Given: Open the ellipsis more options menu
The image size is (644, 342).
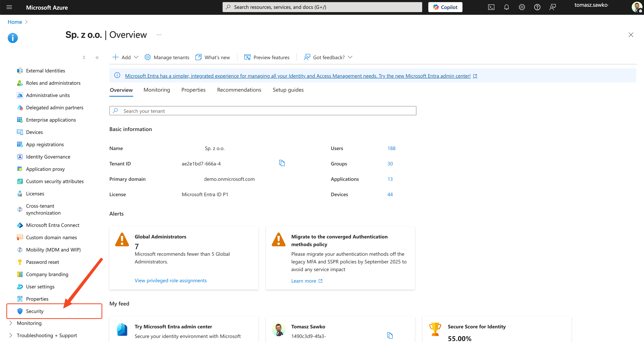Looking at the screenshot, I should tap(159, 35).
